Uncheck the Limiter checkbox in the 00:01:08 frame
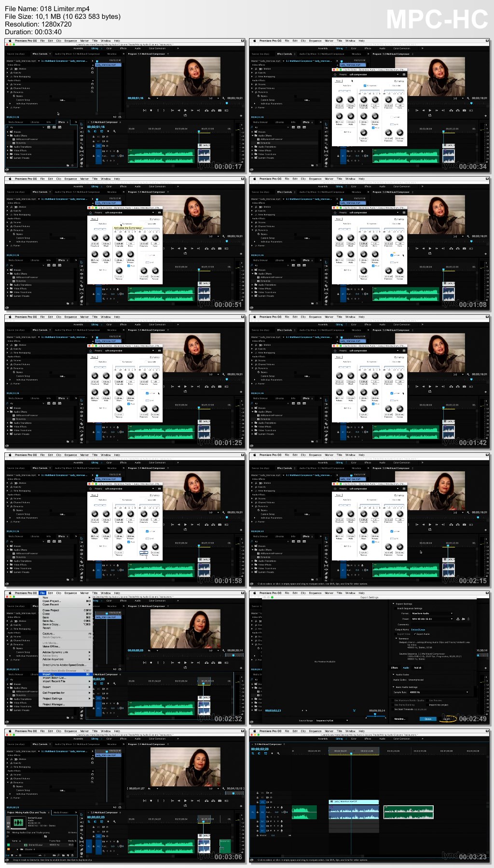This screenshot has width=494, height=868. click(391, 255)
